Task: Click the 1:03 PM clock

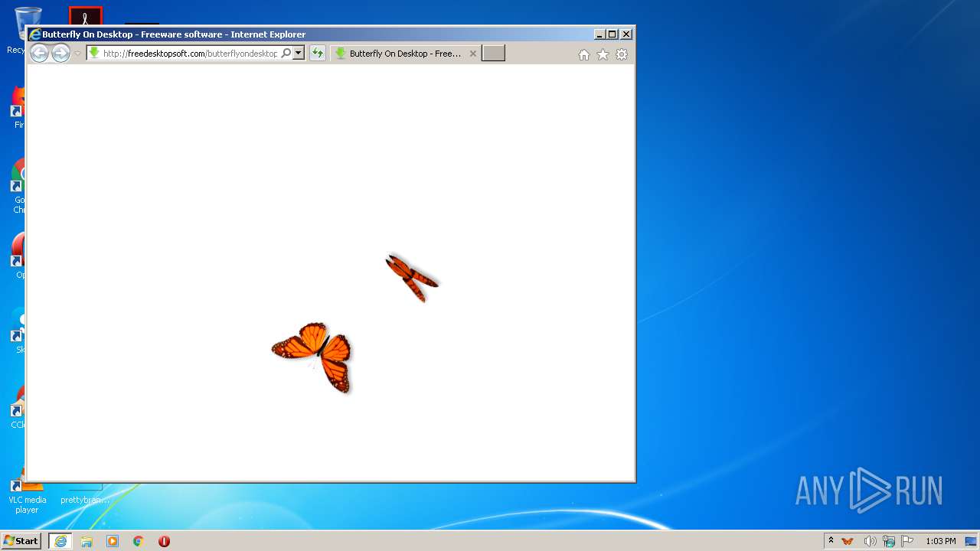Action: (x=940, y=541)
